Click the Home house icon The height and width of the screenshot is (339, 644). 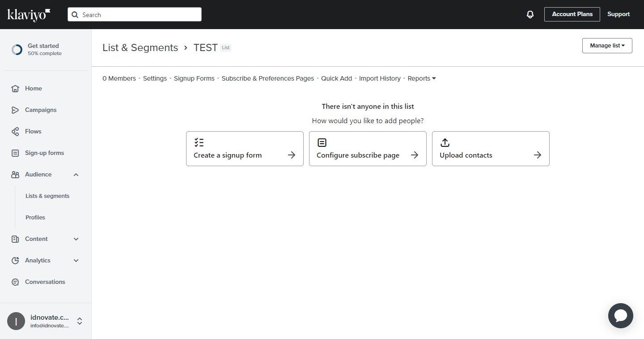click(15, 89)
